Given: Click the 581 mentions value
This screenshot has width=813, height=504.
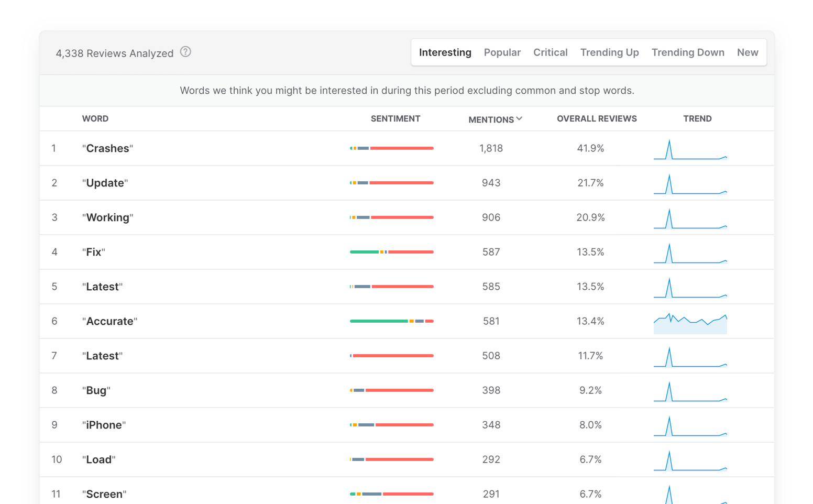Looking at the screenshot, I should point(491,321).
